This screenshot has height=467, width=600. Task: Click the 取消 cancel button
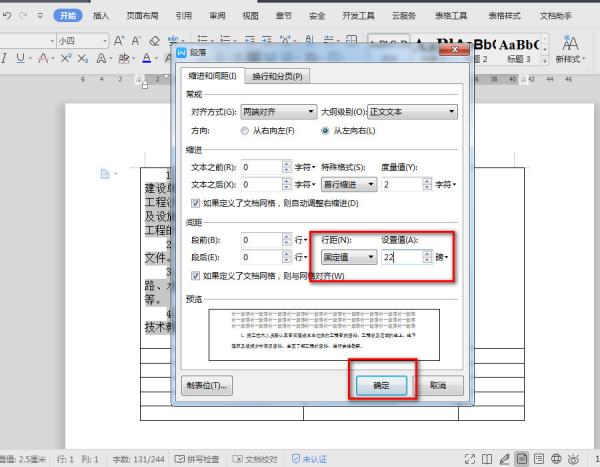437,384
